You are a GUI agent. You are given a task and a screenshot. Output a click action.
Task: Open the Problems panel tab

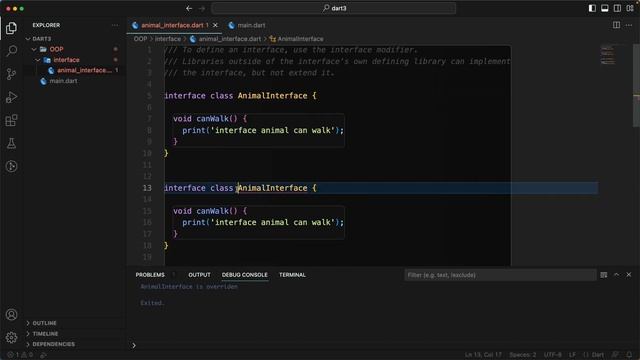point(150,275)
